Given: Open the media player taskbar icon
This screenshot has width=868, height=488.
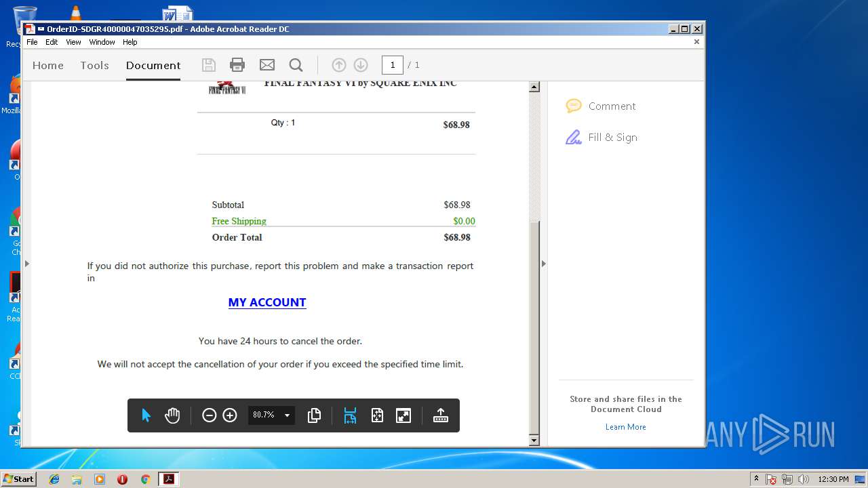Looking at the screenshot, I should coord(100,479).
